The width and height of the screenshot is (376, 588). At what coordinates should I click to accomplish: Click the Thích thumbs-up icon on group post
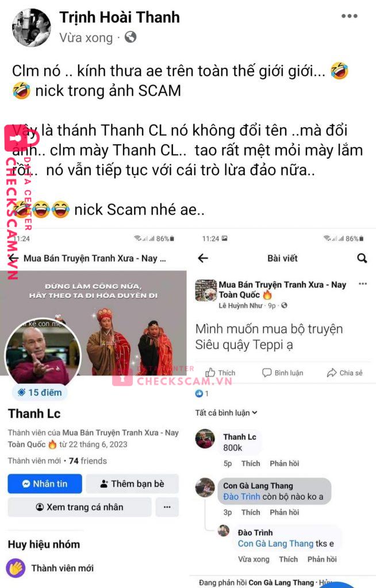coord(210,372)
